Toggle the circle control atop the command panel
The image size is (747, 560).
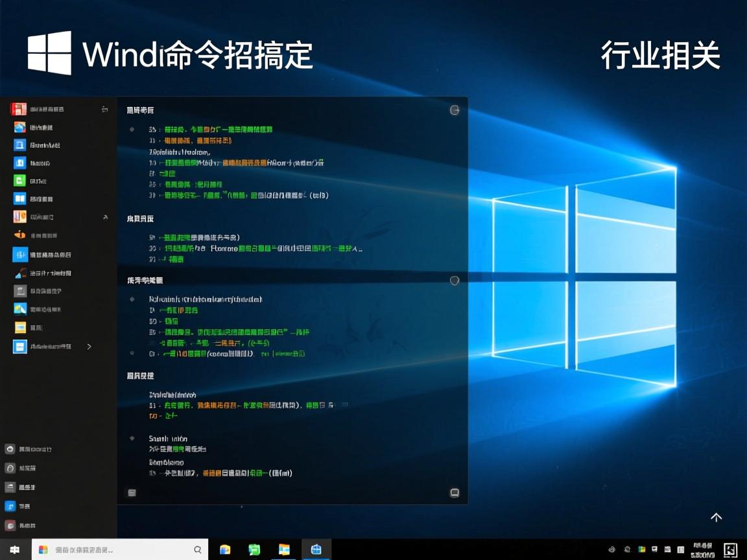[454, 110]
